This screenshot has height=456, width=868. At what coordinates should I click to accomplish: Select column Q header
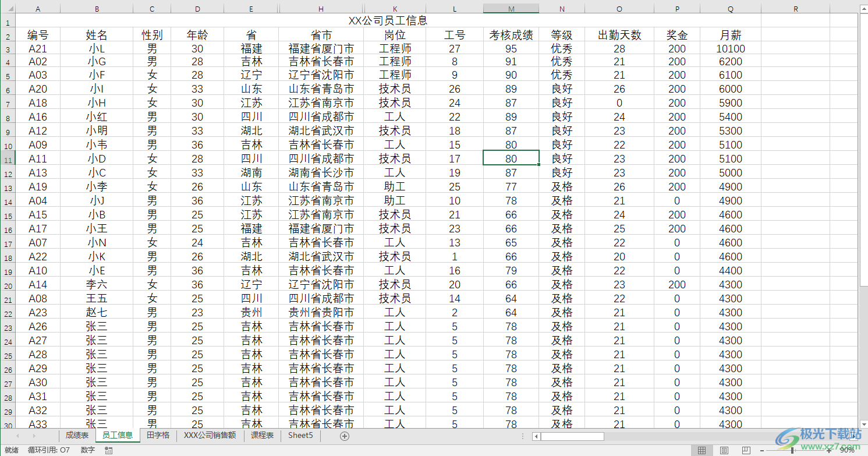click(730, 9)
